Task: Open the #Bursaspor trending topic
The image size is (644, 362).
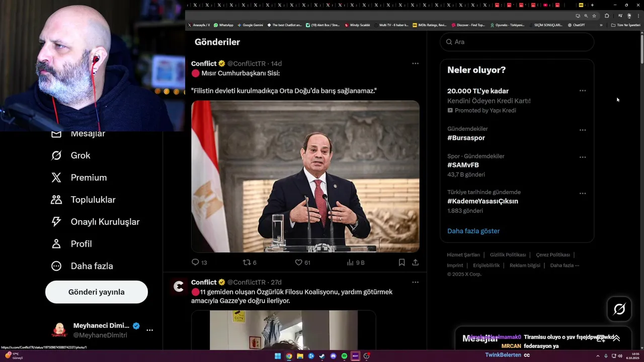Action: pos(466,138)
